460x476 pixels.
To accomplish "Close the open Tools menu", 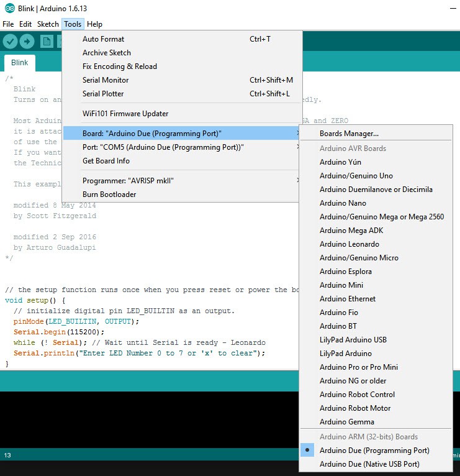I will (73, 24).
